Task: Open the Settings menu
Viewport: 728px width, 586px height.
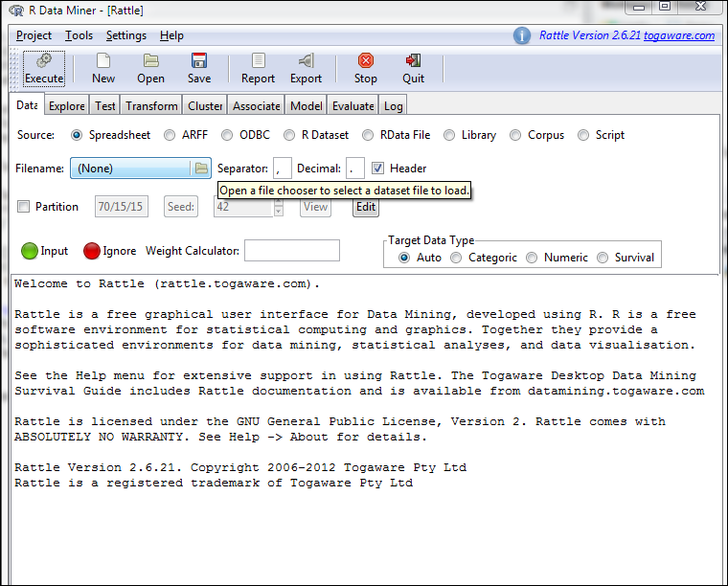Action: click(x=126, y=35)
